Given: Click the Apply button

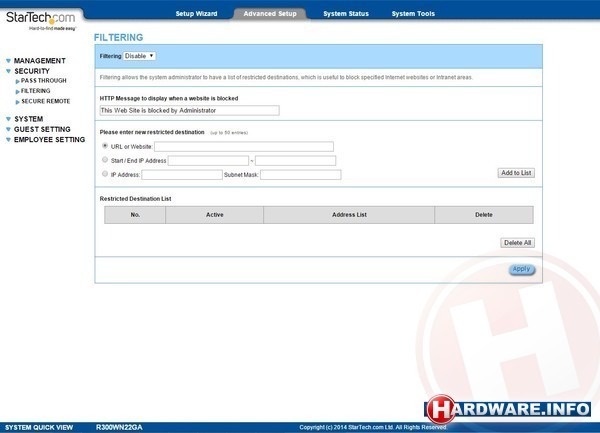Looking at the screenshot, I should [522, 269].
